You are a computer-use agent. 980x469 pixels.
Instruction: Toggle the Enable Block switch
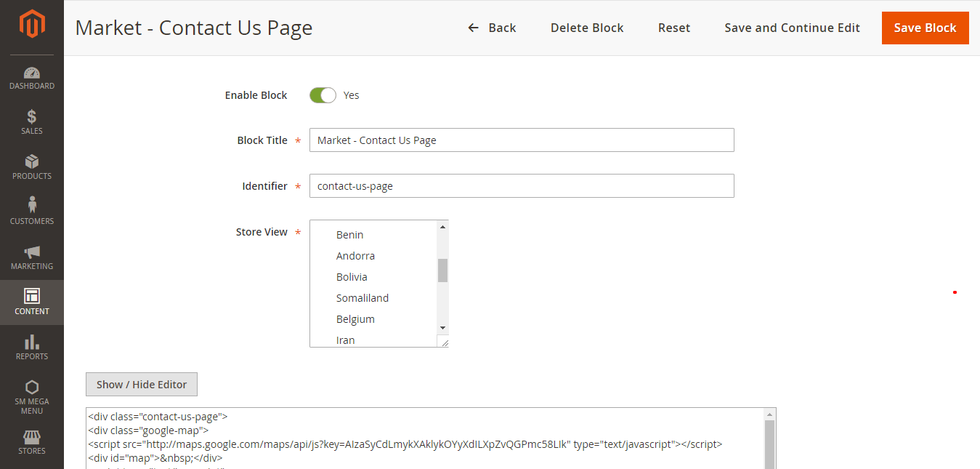323,95
